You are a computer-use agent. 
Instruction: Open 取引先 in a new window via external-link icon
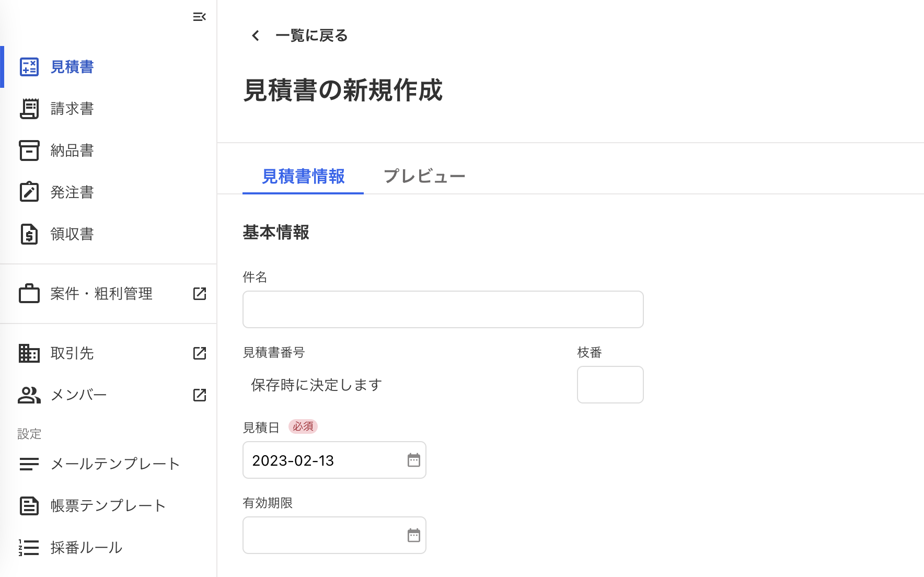tap(199, 353)
